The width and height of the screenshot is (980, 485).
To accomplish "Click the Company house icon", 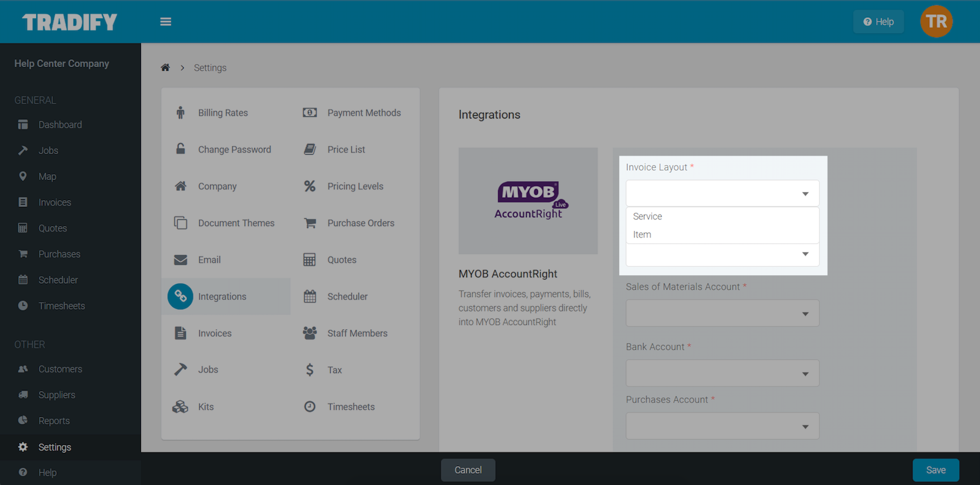I will 180,186.
